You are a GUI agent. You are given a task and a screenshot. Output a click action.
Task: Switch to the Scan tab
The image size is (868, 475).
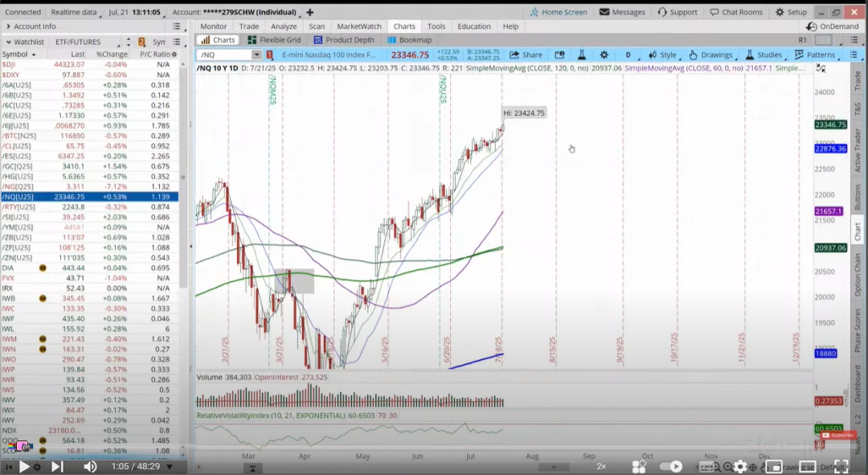point(317,26)
